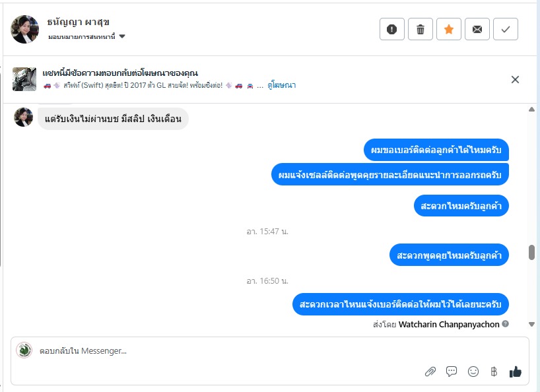Viewport: 540px width, 392px height.
Task: Send a thumbs-up like
Action: pyautogui.click(x=515, y=372)
